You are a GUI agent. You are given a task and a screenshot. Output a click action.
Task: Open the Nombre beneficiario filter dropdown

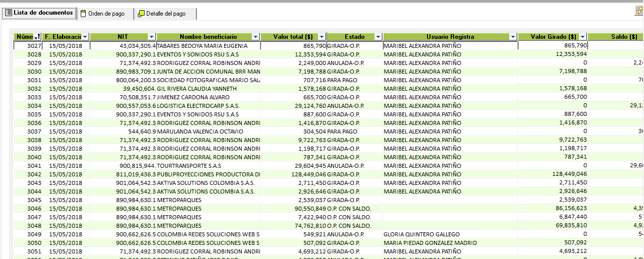(255, 37)
